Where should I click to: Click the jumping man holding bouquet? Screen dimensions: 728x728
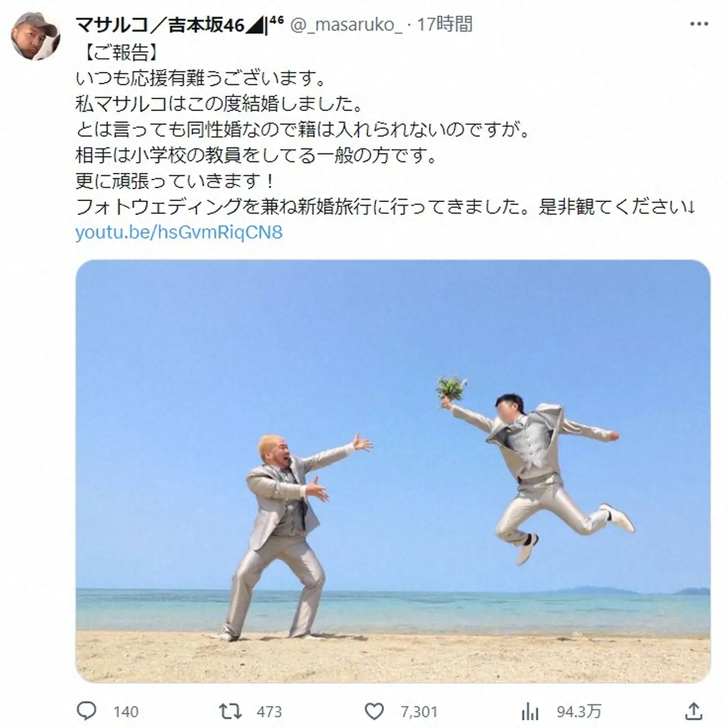(x=534, y=468)
